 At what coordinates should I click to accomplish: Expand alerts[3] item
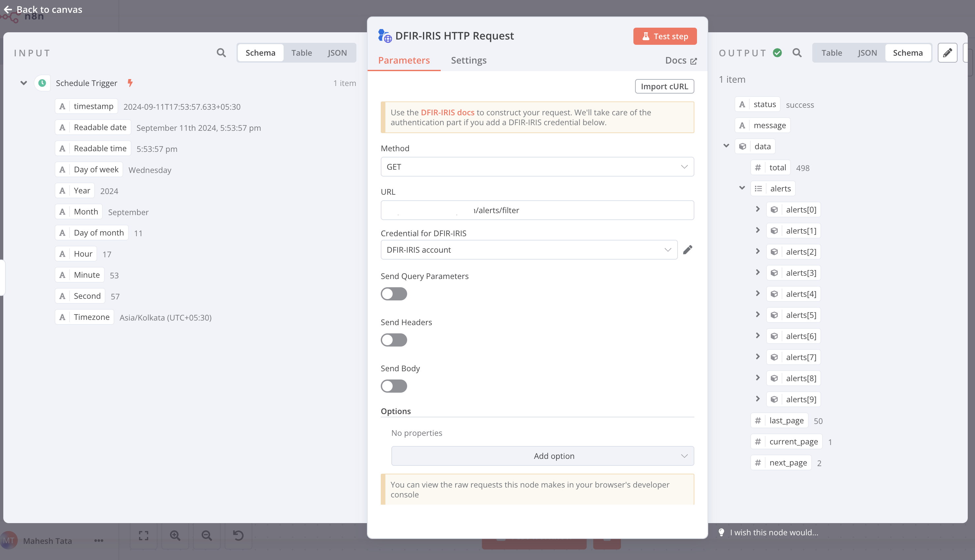pos(758,272)
